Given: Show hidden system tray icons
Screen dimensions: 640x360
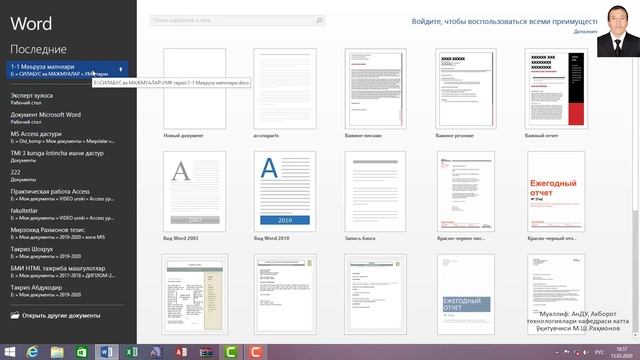Looking at the screenshot, I should [558, 352].
